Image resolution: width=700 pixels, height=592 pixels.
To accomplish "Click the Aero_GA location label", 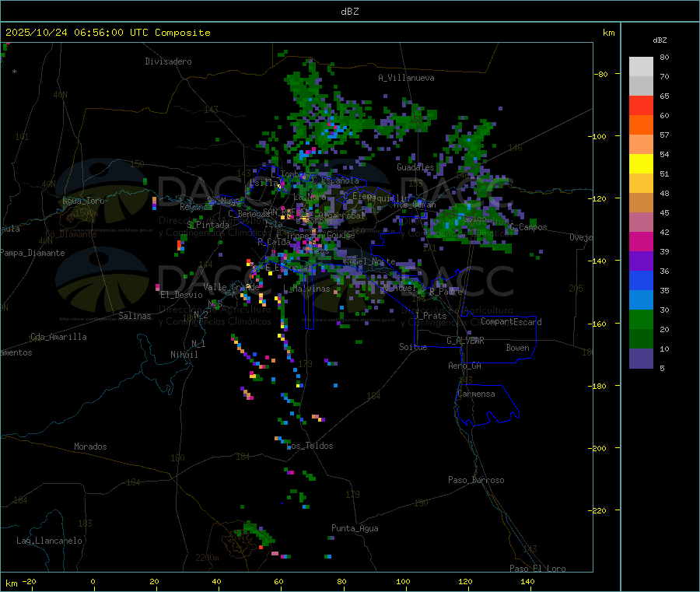I will pyautogui.click(x=464, y=366).
